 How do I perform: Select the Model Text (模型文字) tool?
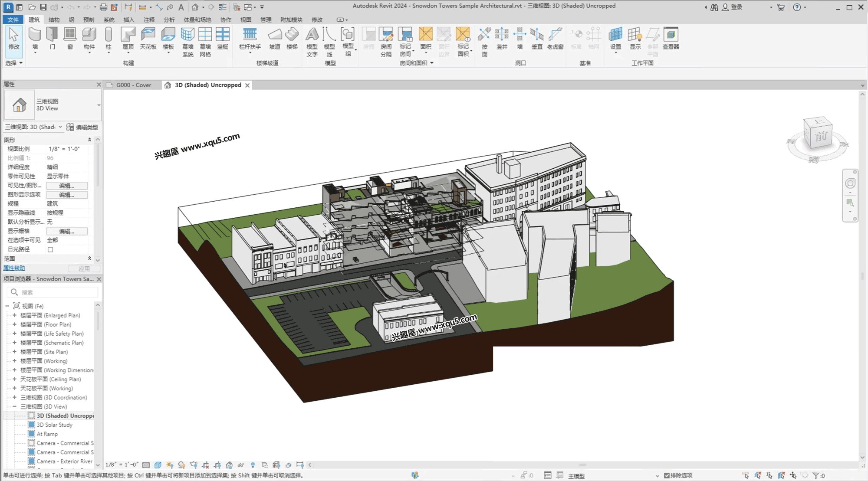tap(312, 42)
